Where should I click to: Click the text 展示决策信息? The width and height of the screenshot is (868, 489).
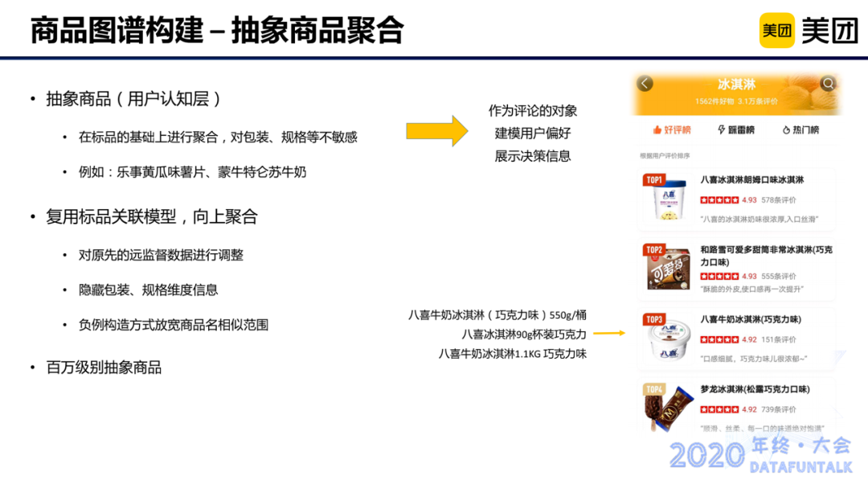[x=533, y=156]
